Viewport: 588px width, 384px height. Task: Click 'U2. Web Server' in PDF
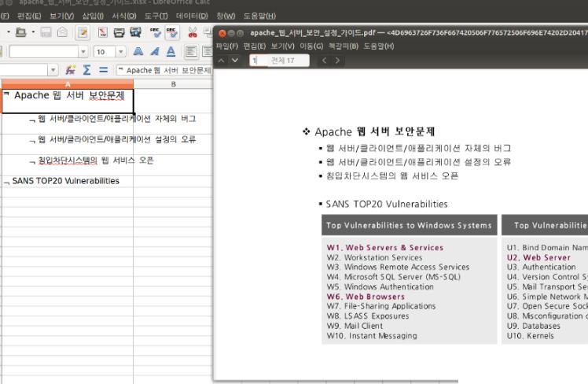pyautogui.click(x=538, y=257)
